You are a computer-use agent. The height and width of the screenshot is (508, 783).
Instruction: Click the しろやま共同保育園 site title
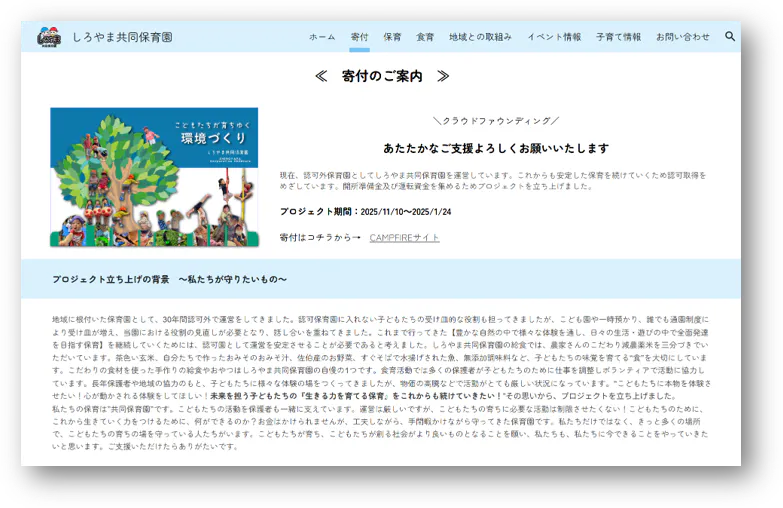(122, 37)
